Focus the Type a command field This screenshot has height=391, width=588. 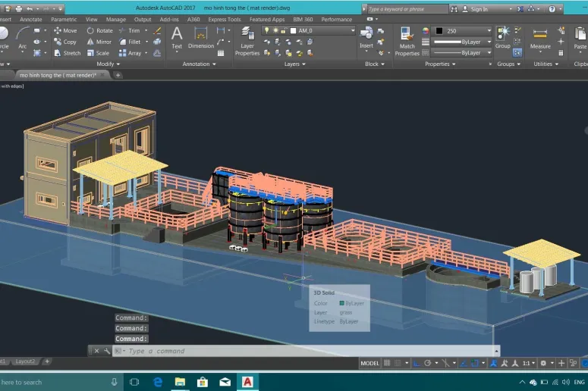[x=306, y=351]
